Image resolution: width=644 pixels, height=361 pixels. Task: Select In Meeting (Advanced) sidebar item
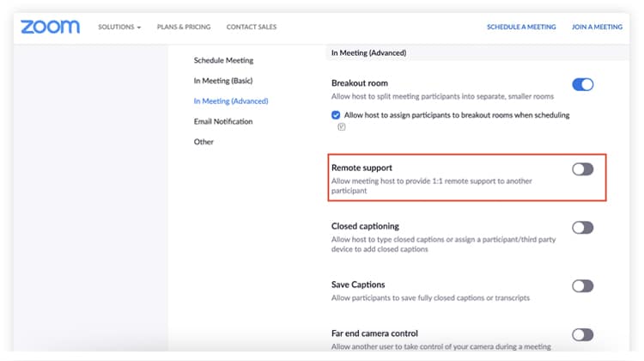(x=231, y=101)
